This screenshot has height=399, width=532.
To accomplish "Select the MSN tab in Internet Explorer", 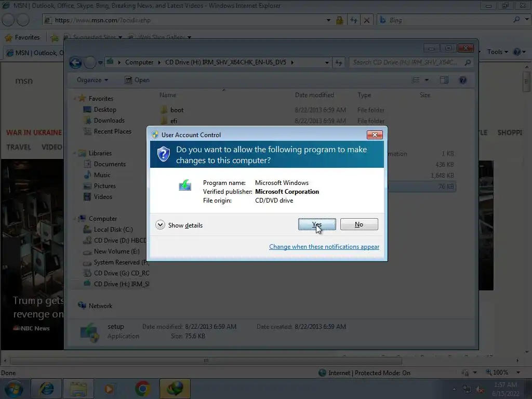I will (x=34, y=53).
